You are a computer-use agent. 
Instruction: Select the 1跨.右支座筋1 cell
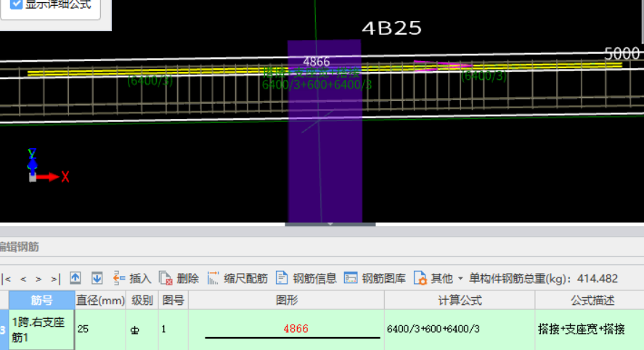[42, 330]
